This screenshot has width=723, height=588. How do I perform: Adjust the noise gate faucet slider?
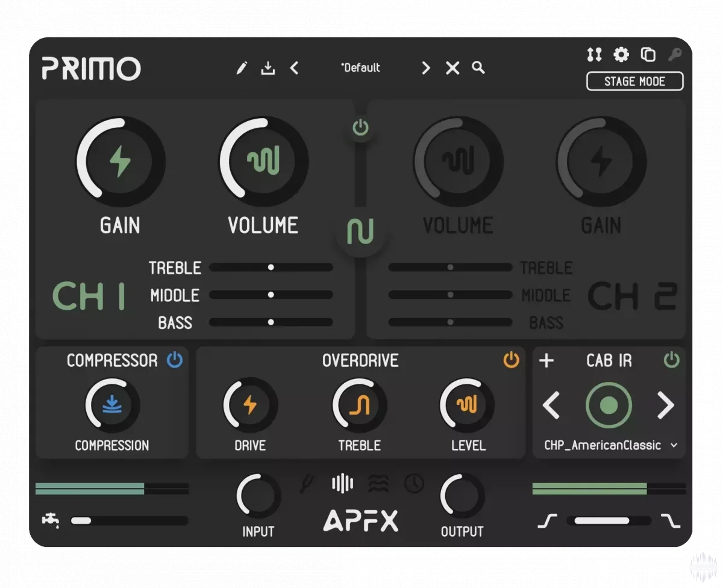[129, 521]
